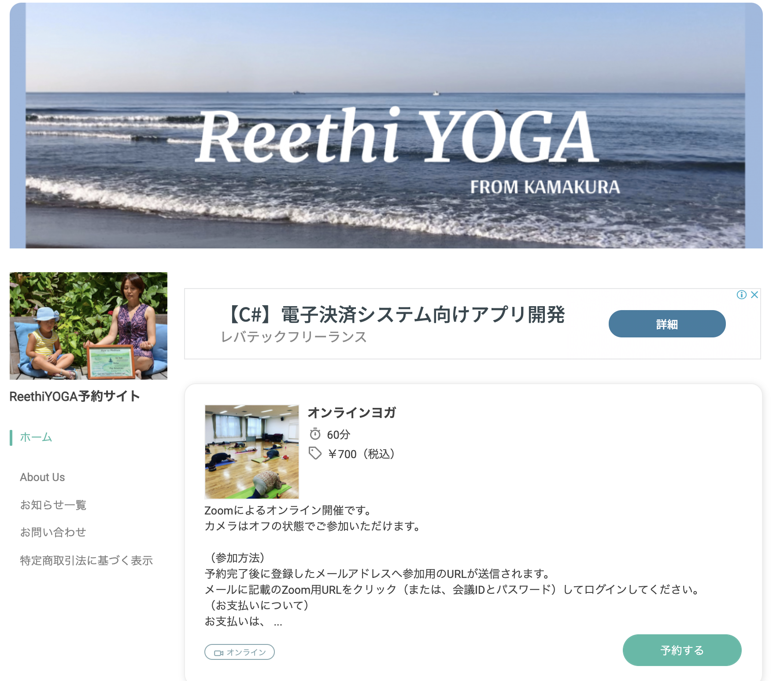Close the advertisement with X icon

(x=754, y=295)
